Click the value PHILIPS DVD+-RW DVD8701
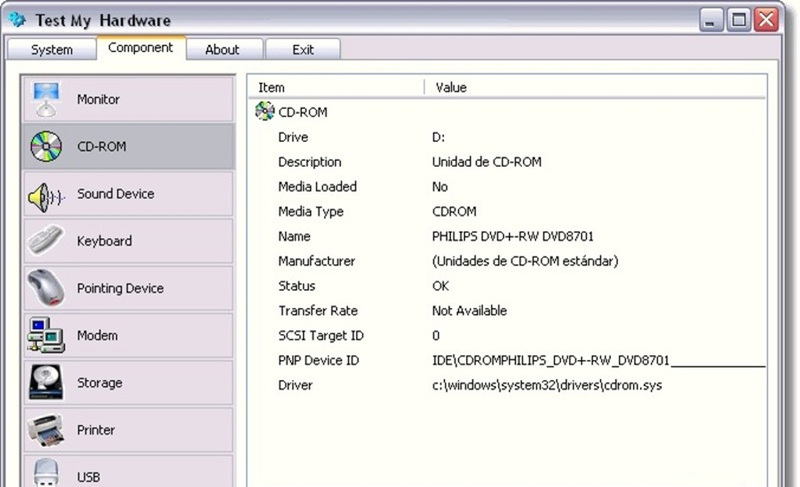Viewport: 800px width, 487px height. [x=513, y=236]
